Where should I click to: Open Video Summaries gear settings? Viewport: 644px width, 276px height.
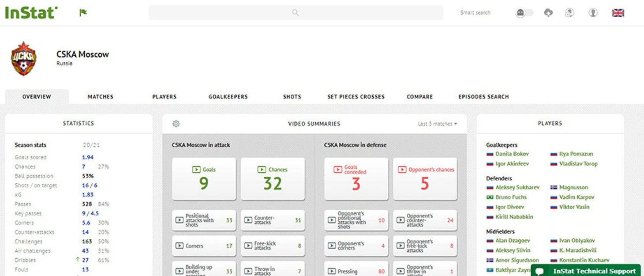[x=176, y=124]
